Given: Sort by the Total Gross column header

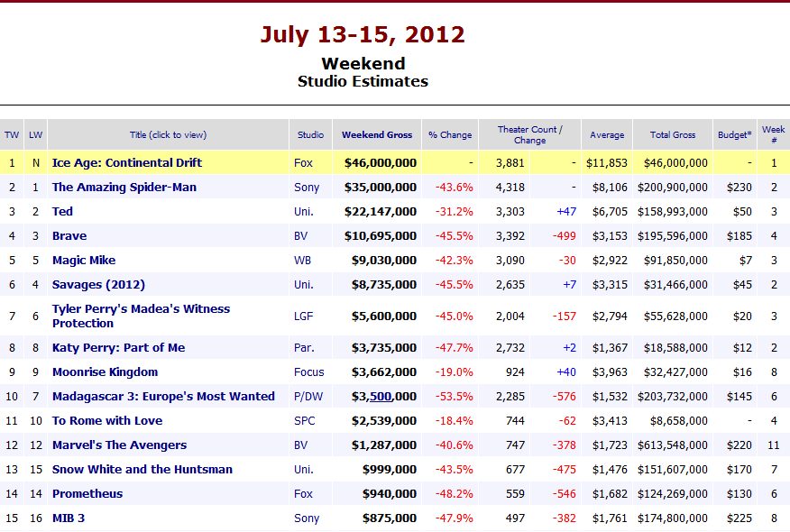Looking at the screenshot, I should pos(672,134).
